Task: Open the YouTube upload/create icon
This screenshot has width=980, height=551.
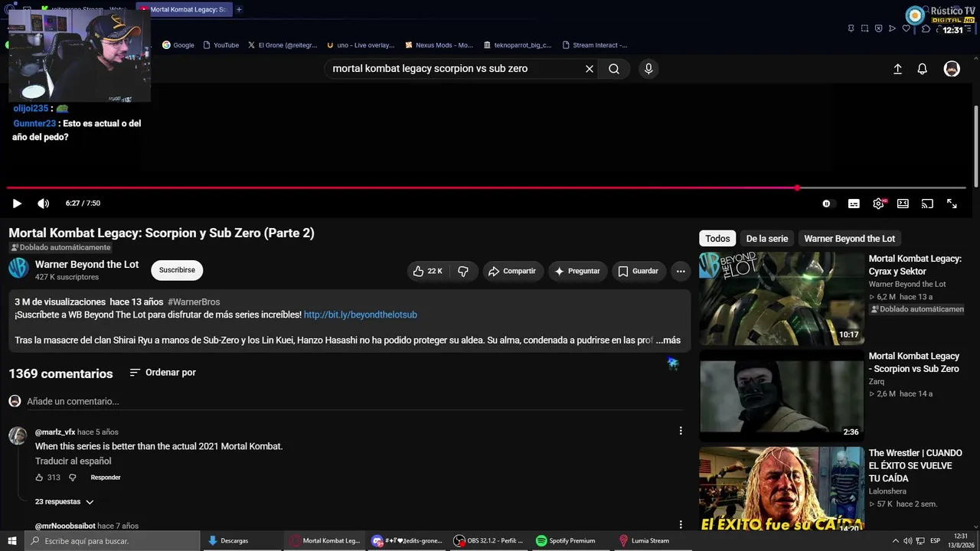Action: 898,69
